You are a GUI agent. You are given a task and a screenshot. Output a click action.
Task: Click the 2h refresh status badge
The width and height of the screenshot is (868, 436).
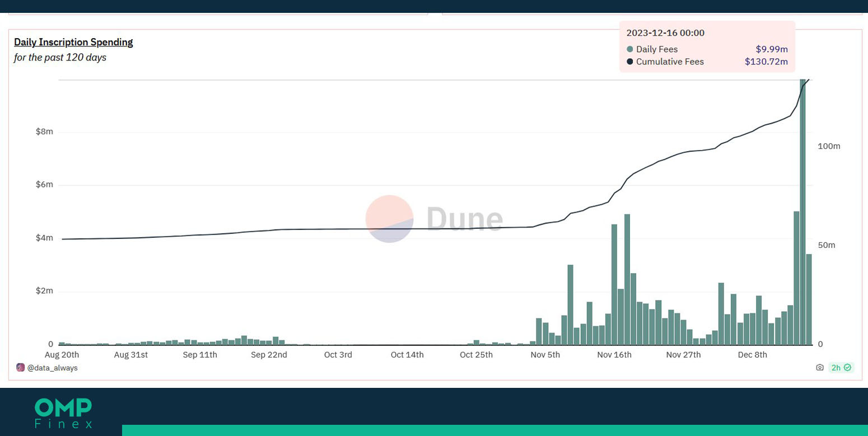841,368
